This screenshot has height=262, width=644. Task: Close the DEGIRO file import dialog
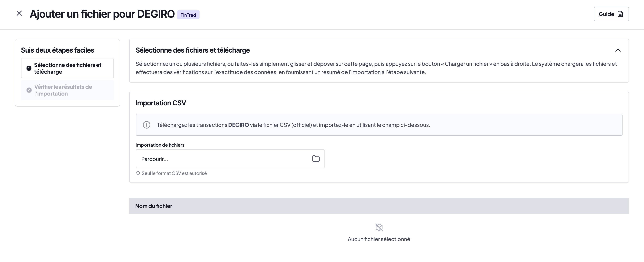(x=19, y=13)
